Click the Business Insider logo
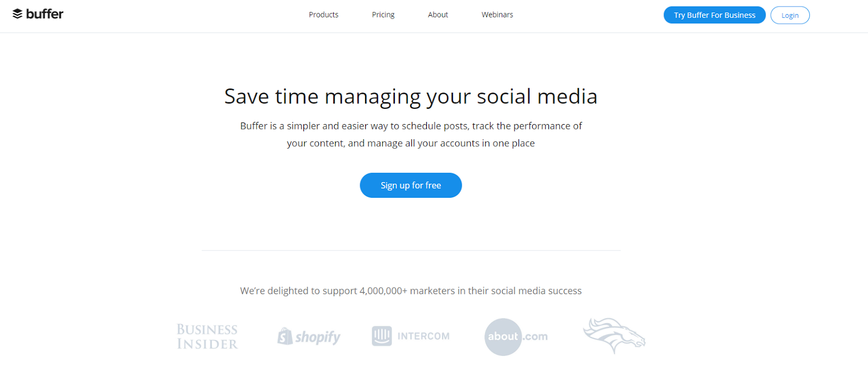 (x=207, y=336)
